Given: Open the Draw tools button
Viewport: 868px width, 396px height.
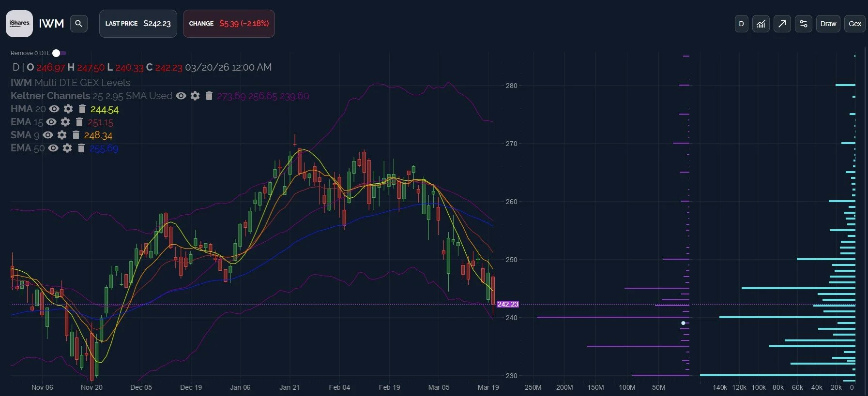Looking at the screenshot, I should [828, 24].
